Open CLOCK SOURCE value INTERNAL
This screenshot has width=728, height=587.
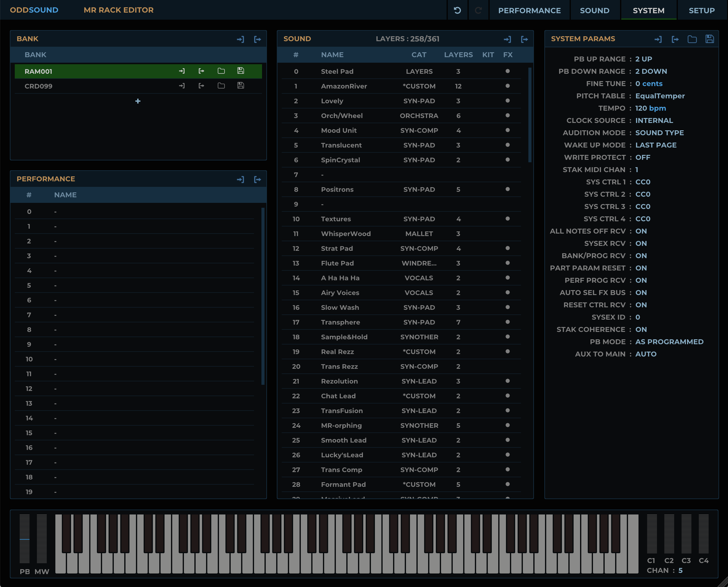click(x=654, y=120)
